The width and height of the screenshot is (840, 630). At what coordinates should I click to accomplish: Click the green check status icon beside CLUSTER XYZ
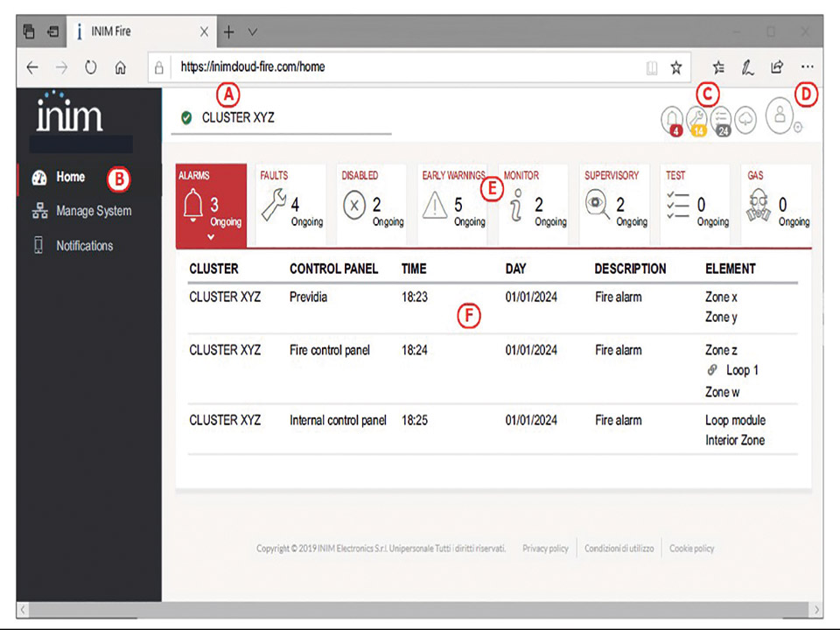pyautogui.click(x=186, y=117)
